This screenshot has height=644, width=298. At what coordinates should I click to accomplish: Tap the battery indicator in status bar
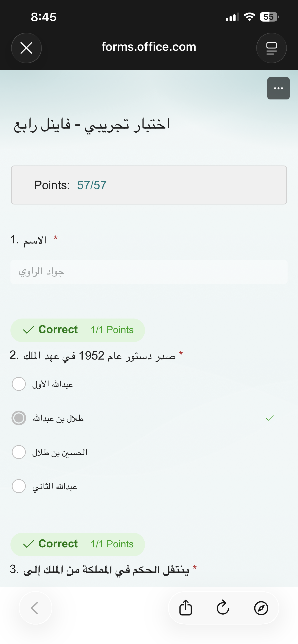click(269, 17)
